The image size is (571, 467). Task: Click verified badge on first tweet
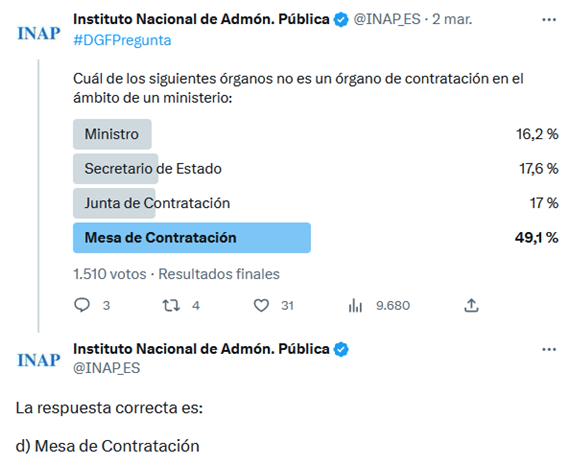click(341, 19)
